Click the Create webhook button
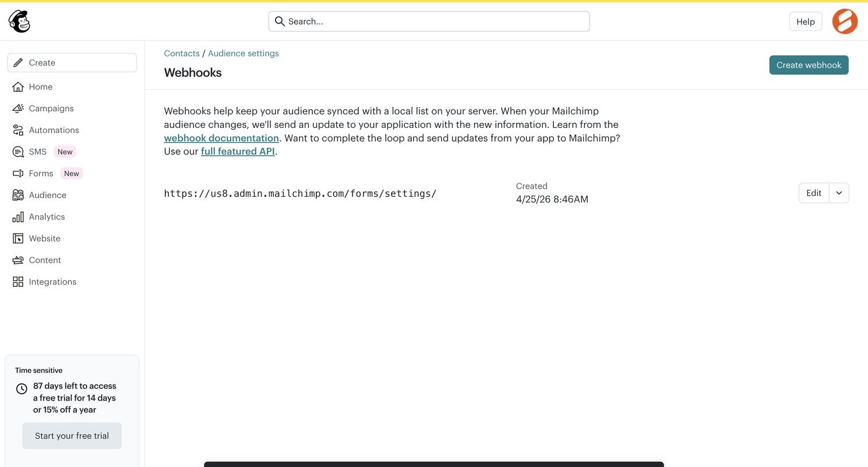The width and height of the screenshot is (868, 467). (808, 65)
